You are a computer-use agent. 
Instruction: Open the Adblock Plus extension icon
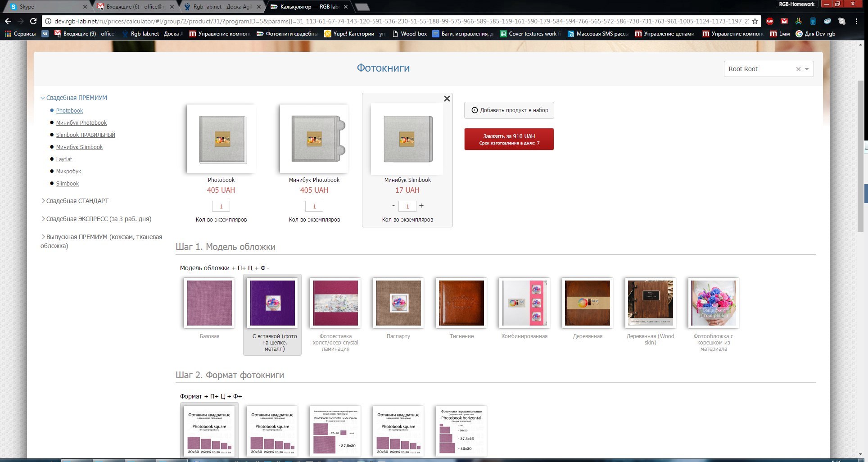pyautogui.click(x=770, y=21)
